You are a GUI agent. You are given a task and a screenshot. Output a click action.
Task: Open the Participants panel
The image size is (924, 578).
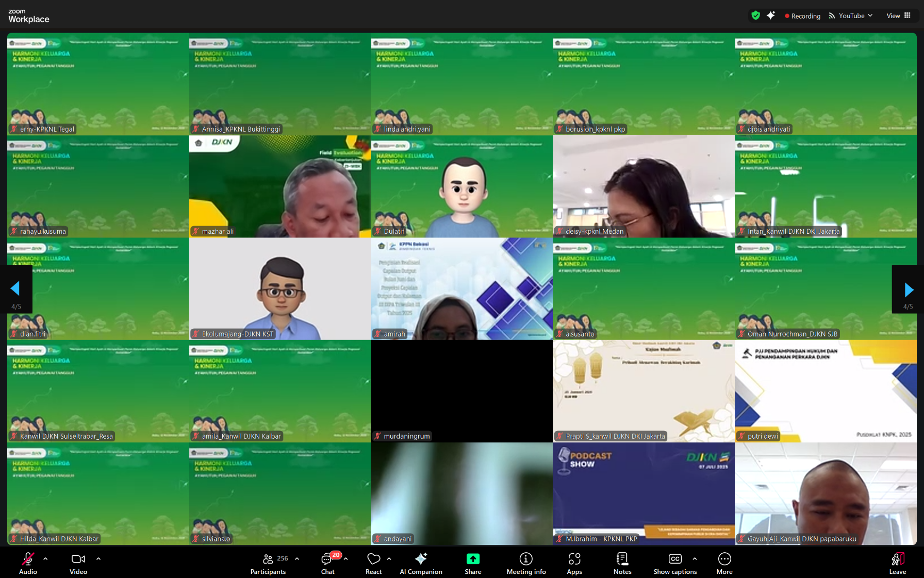[x=268, y=563]
